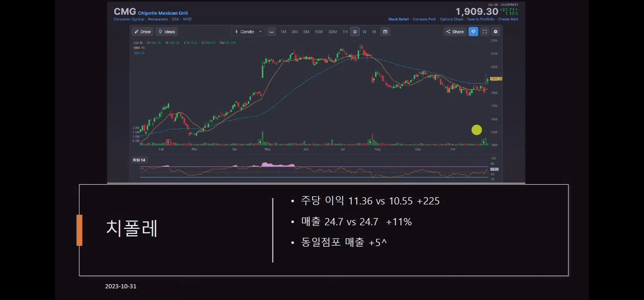The width and height of the screenshot is (644, 300).
Task: Open the Ideas lightbulb button
Action: click(x=167, y=32)
